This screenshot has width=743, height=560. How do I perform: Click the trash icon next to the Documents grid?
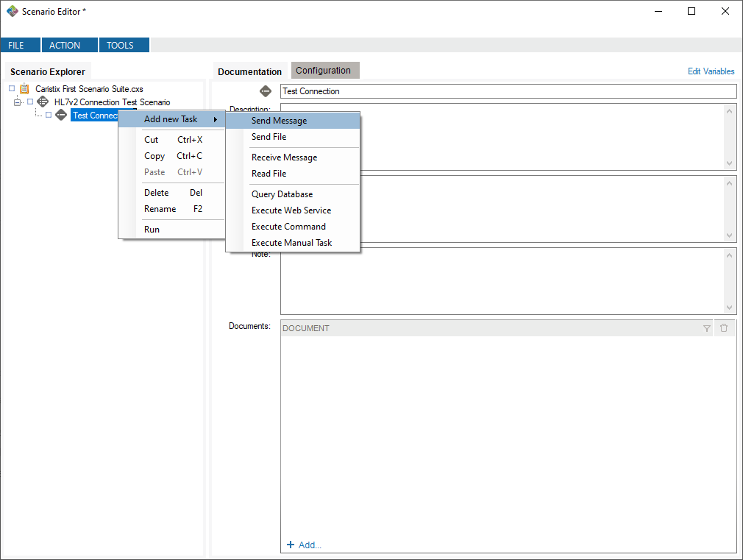pos(725,327)
